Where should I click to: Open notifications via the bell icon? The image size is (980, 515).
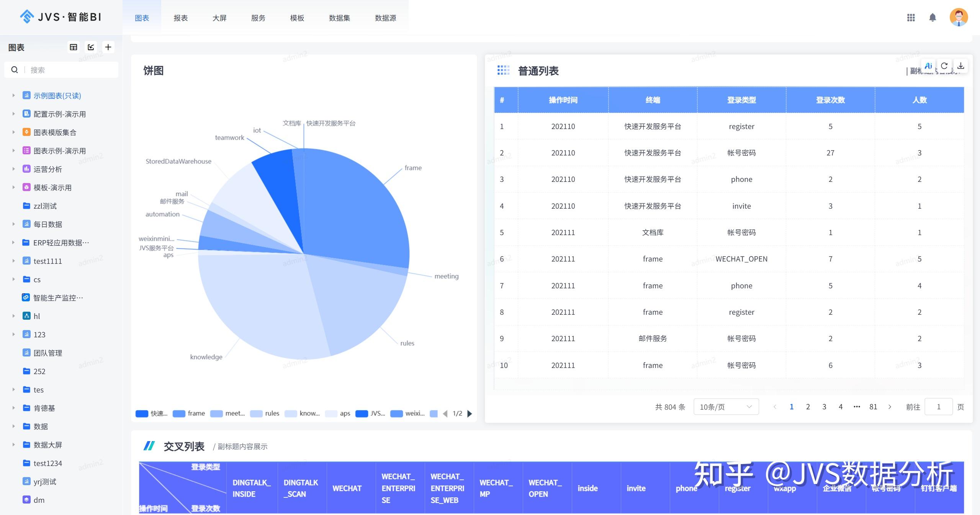(933, 18)
